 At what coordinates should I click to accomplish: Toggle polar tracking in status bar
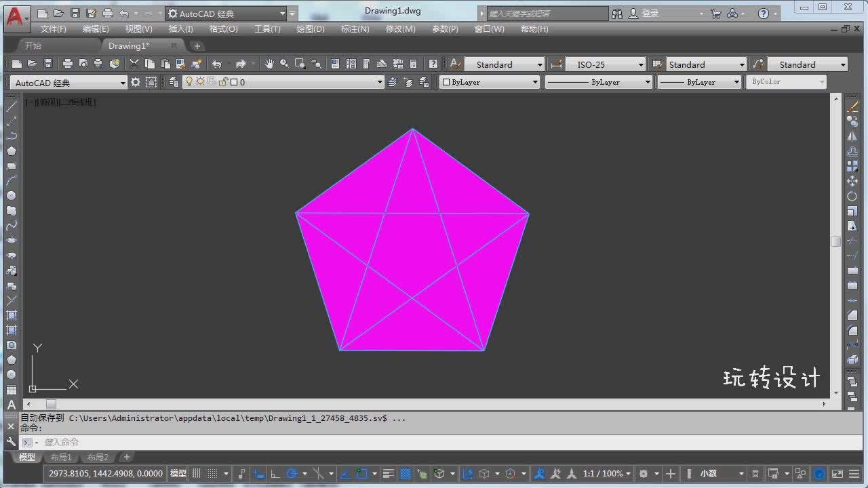click(292, 473)
